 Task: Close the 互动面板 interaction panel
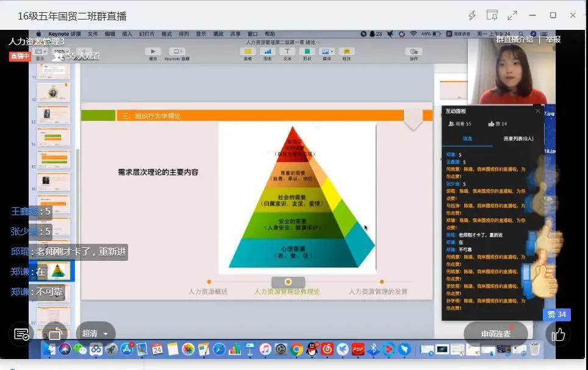pyautogui.click(x=537, y=111)
